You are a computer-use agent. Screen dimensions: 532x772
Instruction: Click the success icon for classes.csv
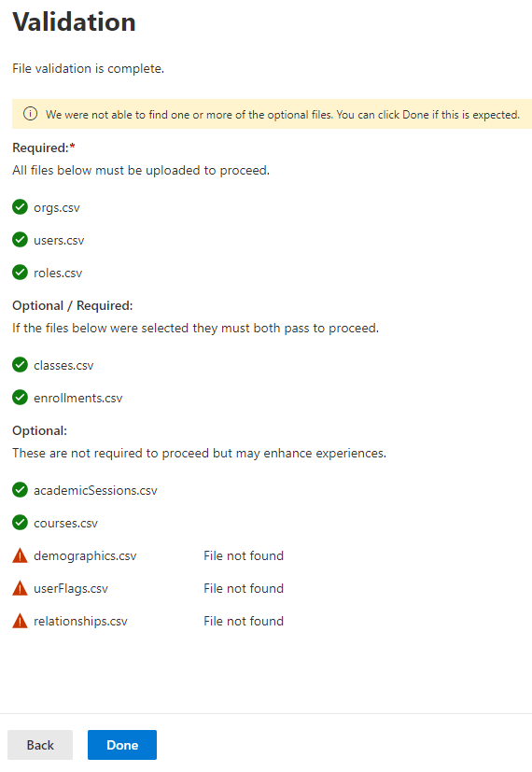(x=20, y=365)
